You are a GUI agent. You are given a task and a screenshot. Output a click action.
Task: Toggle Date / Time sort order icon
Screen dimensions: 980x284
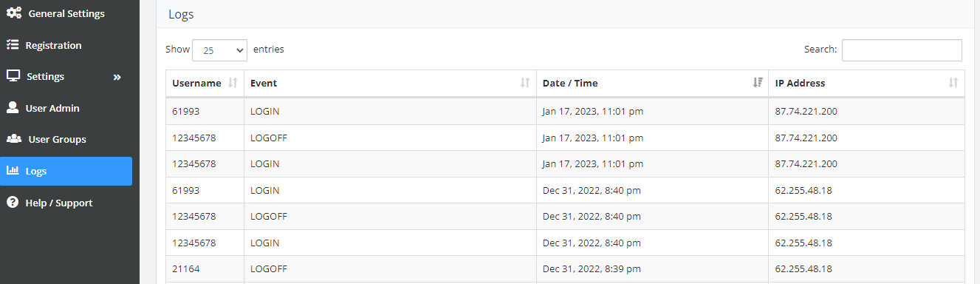(757, 83)
